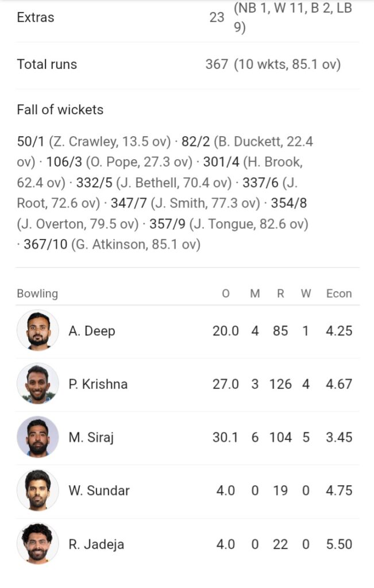The image size is (374, 588).
Task: Click the Bowling table header
Action: point(37,293)
